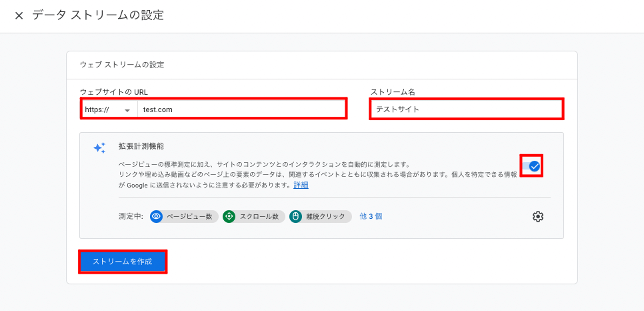The image size is (644, 311).
Task: Click the ページビュー数 chip label
Action: (189, 216)
